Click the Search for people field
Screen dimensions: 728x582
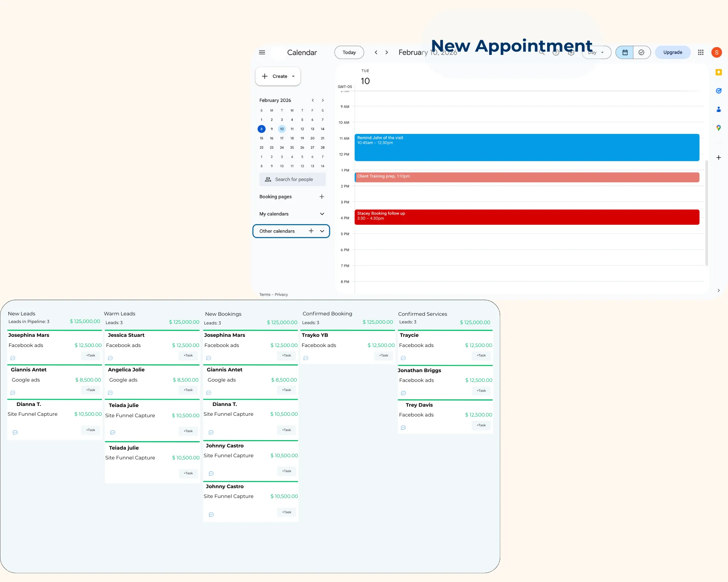292,179
